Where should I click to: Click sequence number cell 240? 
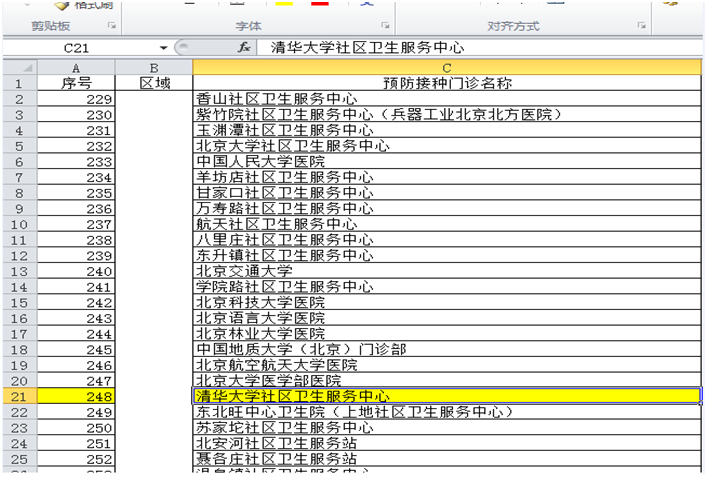(x=76, y=271)
